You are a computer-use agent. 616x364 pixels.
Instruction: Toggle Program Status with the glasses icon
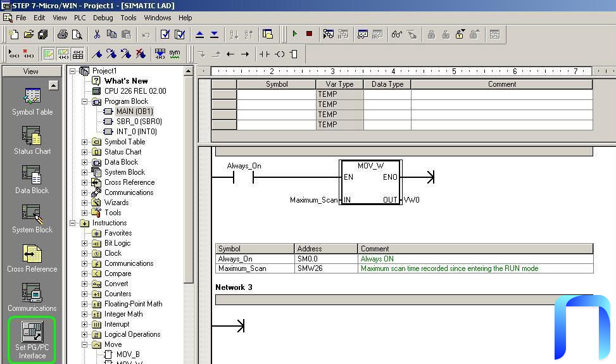397,35
